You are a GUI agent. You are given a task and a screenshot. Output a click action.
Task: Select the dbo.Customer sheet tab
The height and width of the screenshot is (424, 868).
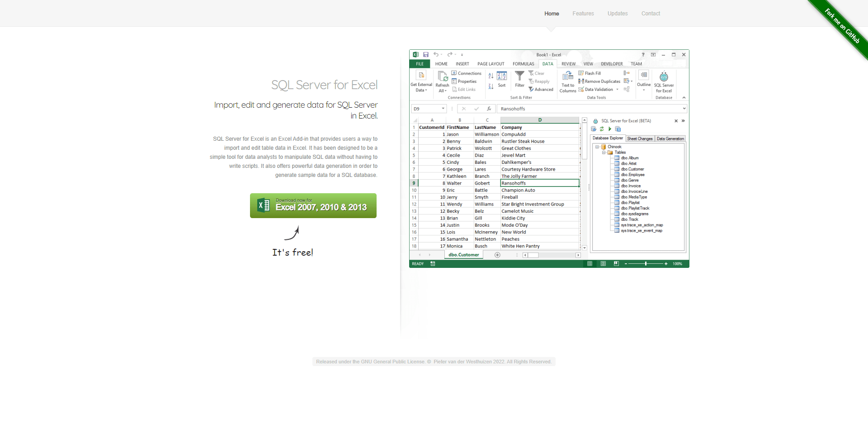click(463, 255)
